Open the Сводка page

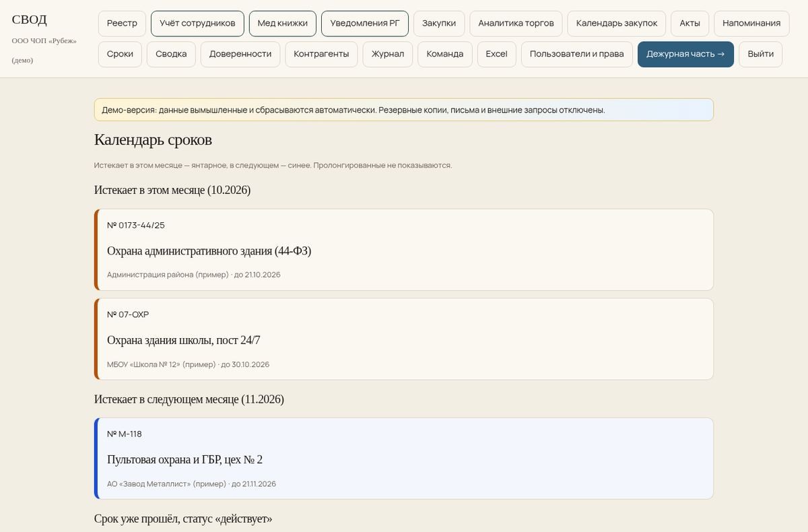point(171,54)
